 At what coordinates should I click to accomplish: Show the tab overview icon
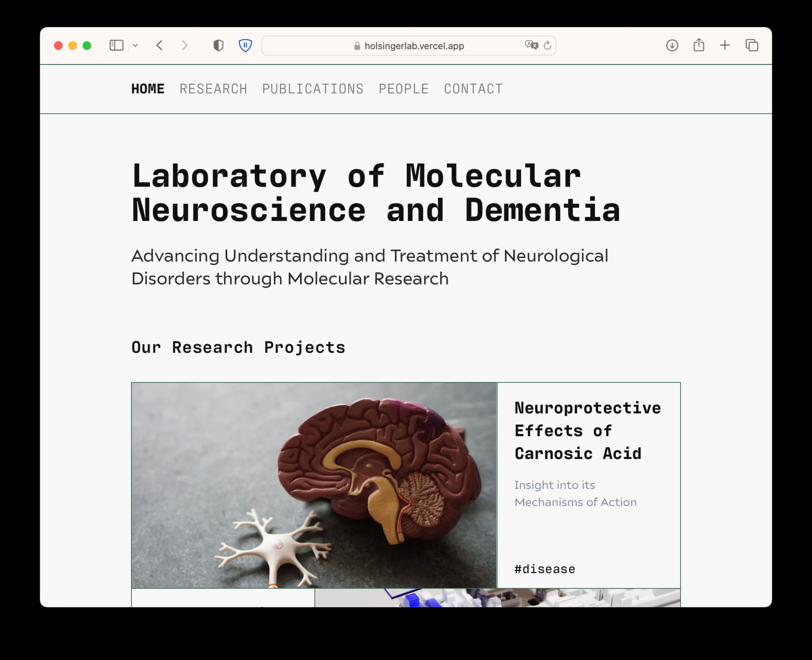point(752,45)
